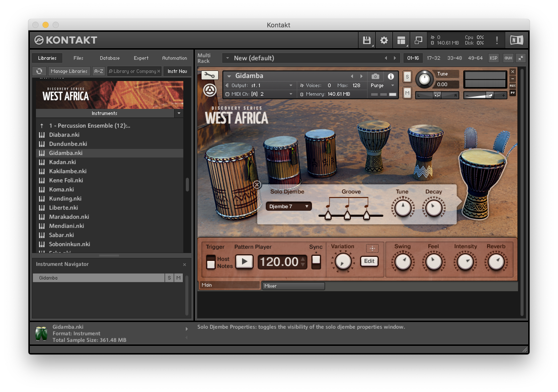Open the Djembe 7 dropdown
Image resolution: width=558 pixels, height=392 pixels.
coord(288,206)
